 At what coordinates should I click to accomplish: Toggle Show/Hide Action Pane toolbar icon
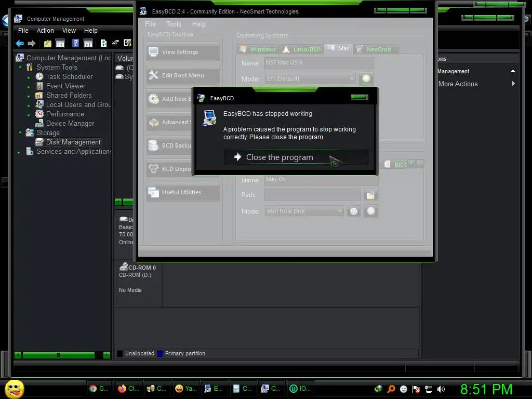click(x=88, y=43)
